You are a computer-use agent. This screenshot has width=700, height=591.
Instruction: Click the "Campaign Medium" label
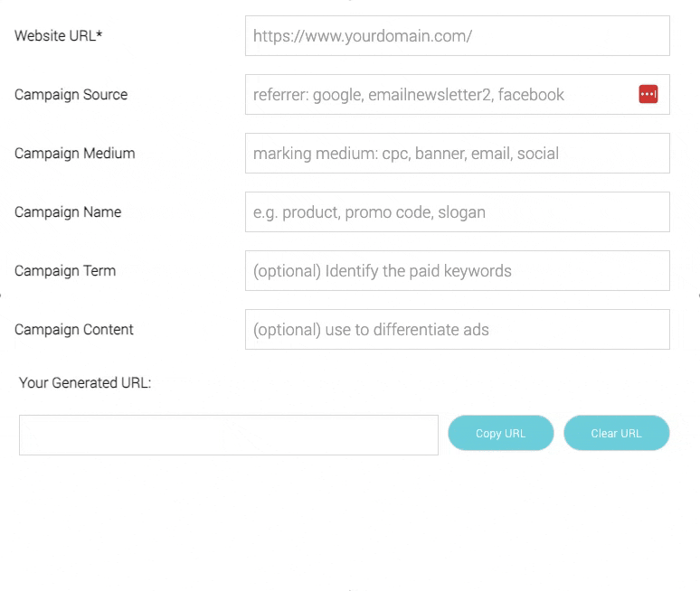coord(74,154)
